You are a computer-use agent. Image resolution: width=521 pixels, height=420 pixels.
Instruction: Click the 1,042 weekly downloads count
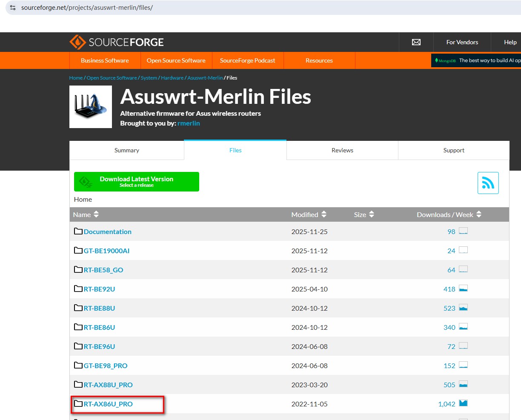447,404
